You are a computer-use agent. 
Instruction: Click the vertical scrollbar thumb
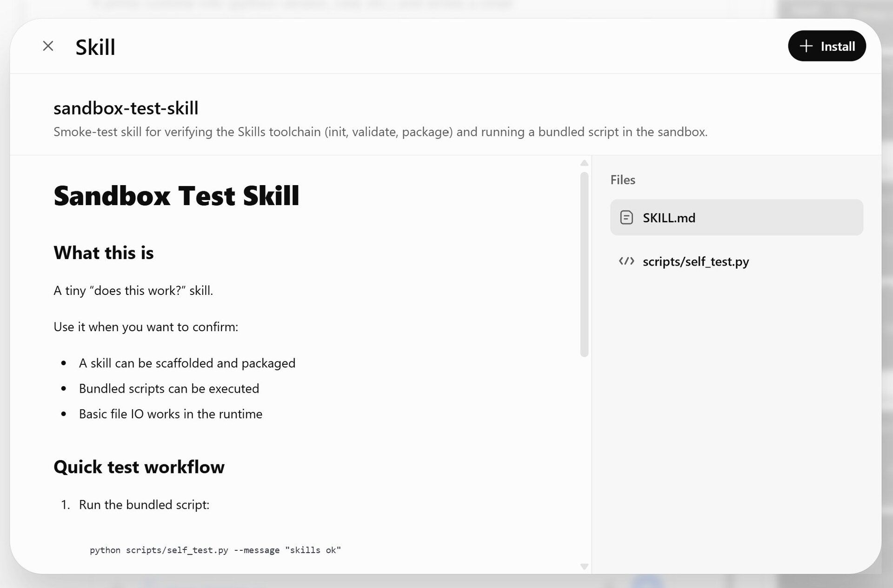(584, 264)
